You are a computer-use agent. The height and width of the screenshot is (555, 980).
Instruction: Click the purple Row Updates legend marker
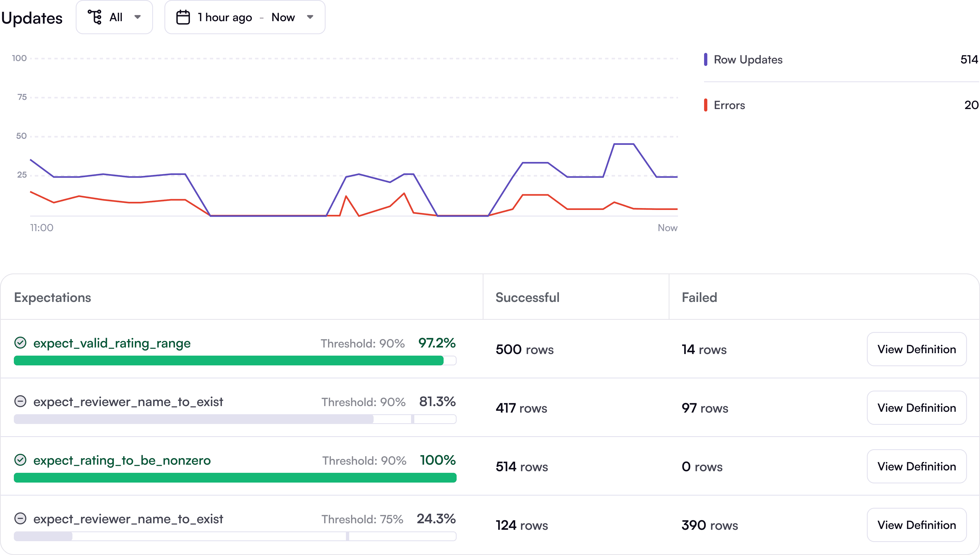(x=706, y=59)
